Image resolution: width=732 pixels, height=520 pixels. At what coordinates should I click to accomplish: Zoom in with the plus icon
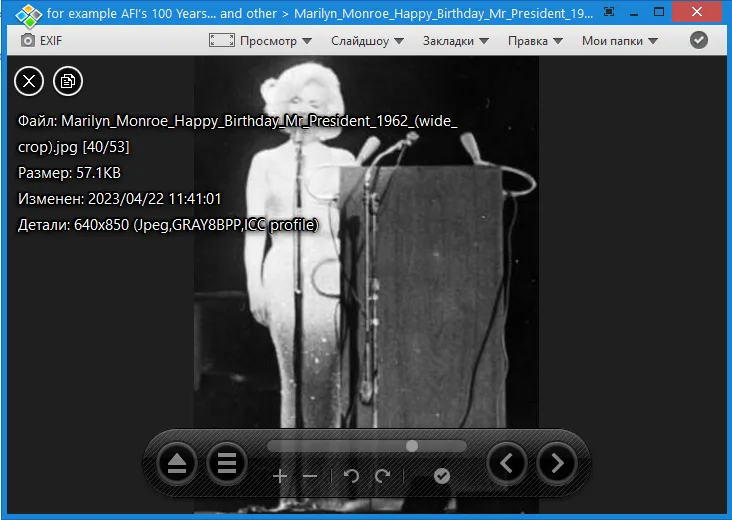(280, 476)
